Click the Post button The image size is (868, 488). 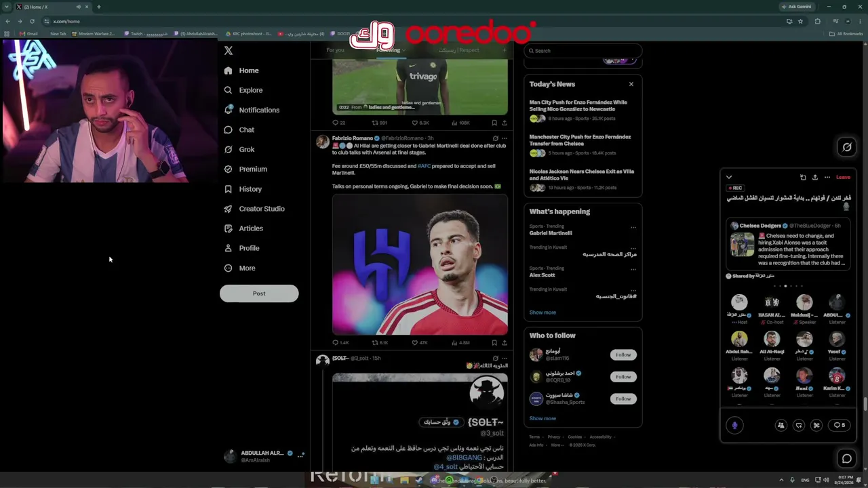click(259, 293)
